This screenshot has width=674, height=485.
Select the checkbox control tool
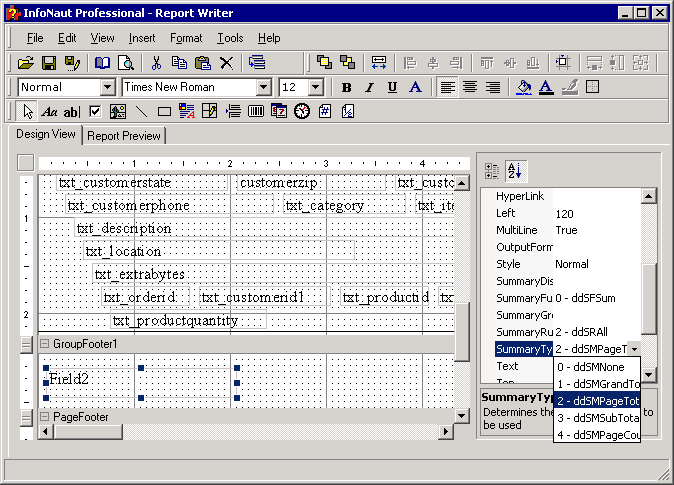[95, 112]
